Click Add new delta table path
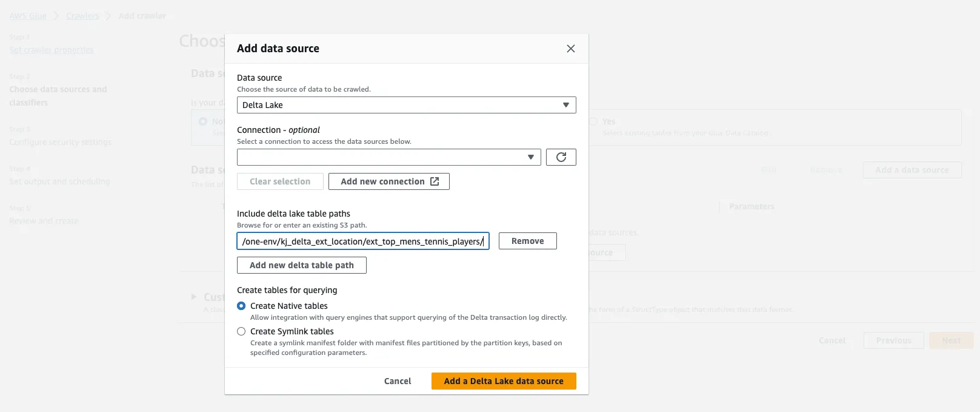980x412 pixels. point(301,265)
